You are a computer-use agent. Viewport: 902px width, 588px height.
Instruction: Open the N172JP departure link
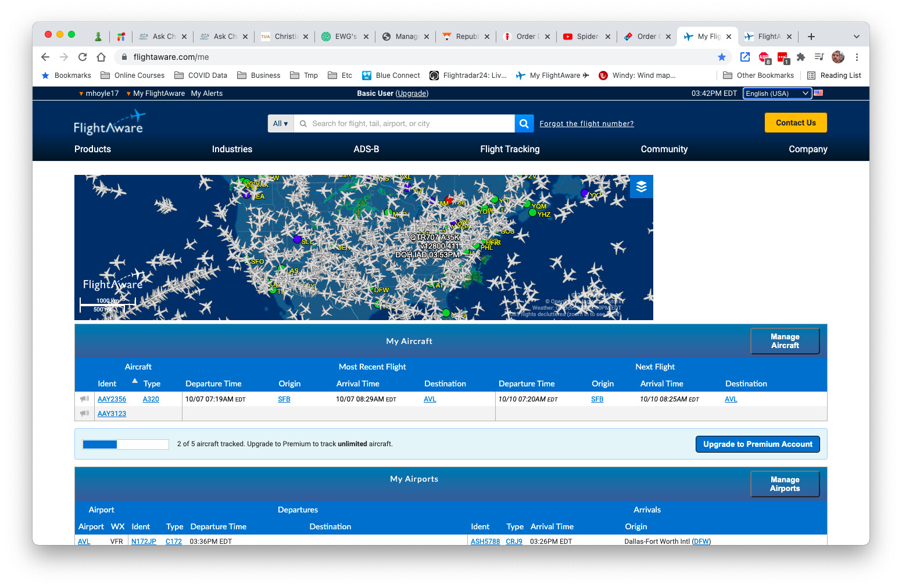144,542
